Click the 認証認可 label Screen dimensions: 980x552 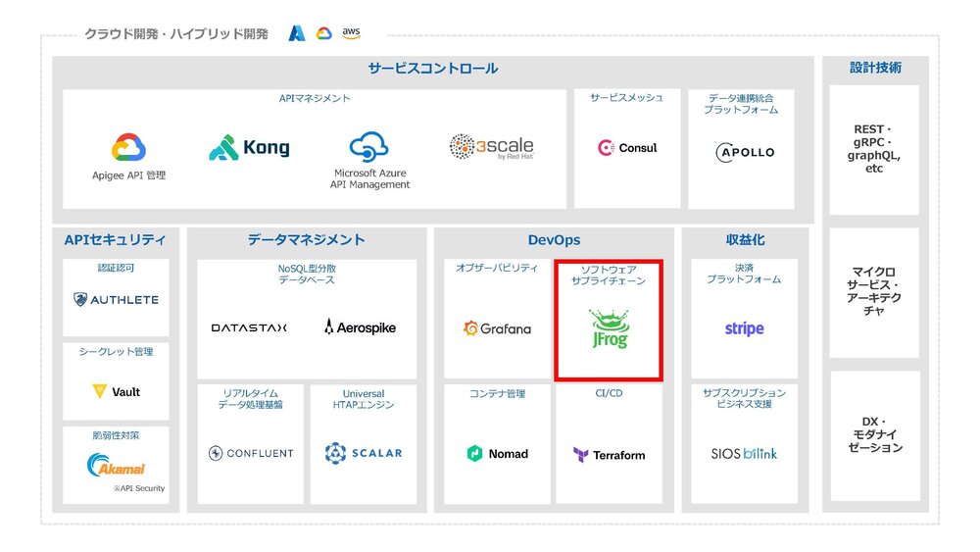pos(116,268)
